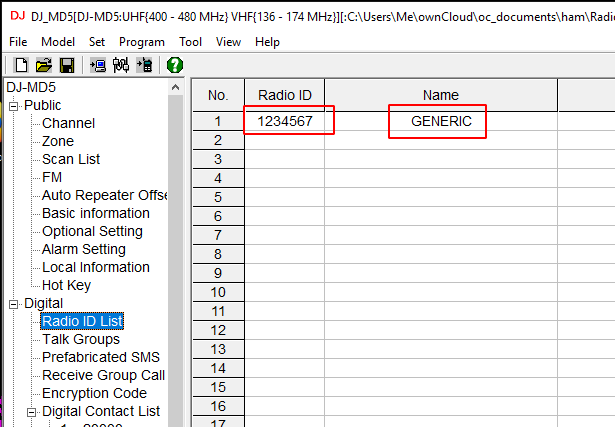
Task: Open Encryption Code tree item
Action: click(x=94, y=393)
